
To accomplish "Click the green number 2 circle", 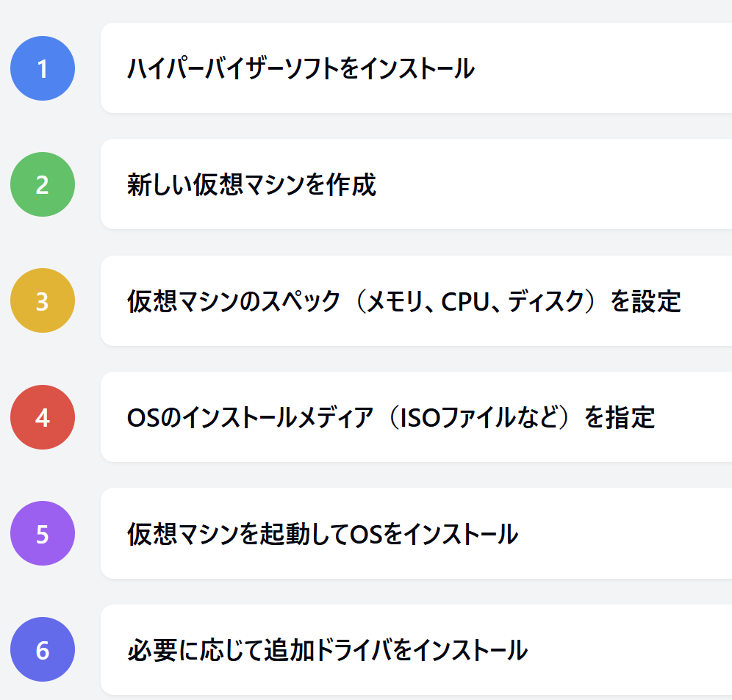I will [42, 184].
